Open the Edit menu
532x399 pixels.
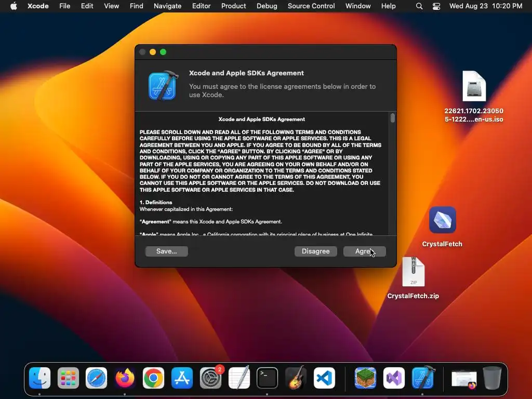pos(87,6)
